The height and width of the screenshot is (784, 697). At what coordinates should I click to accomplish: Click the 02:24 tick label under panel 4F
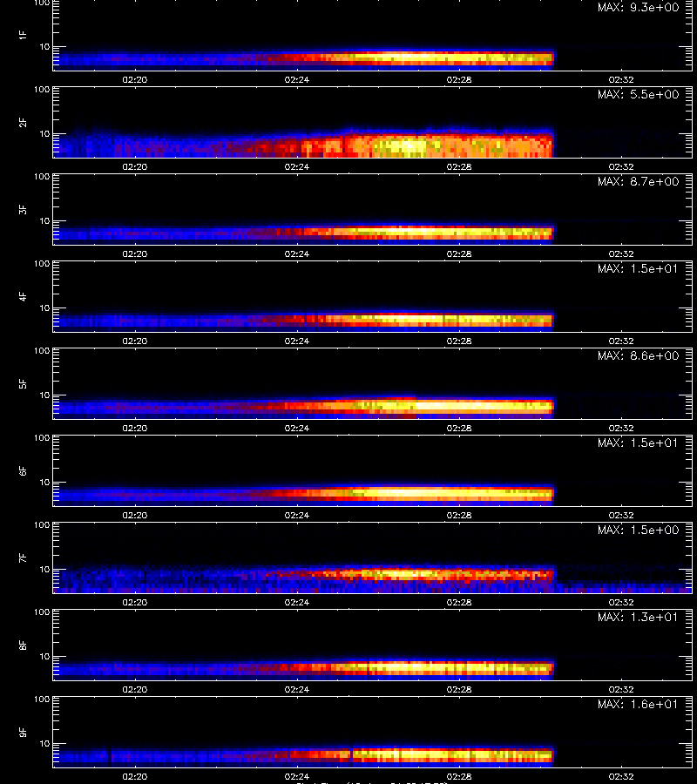click(297, 341)
